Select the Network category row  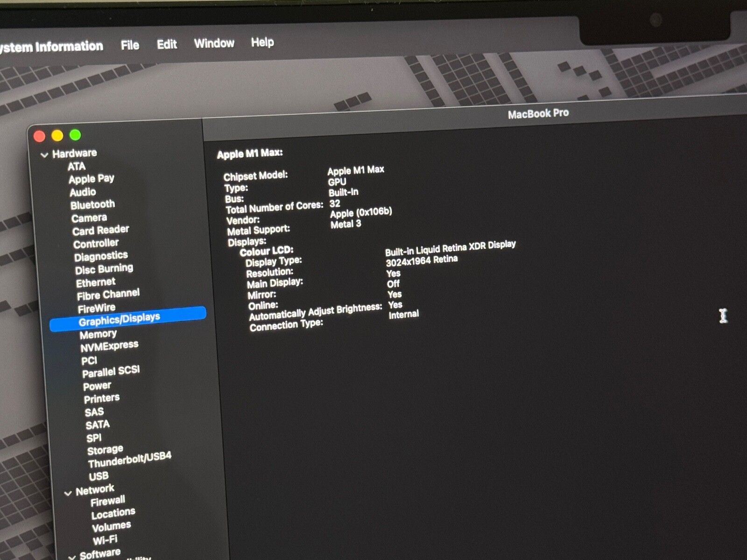(95, 490)
